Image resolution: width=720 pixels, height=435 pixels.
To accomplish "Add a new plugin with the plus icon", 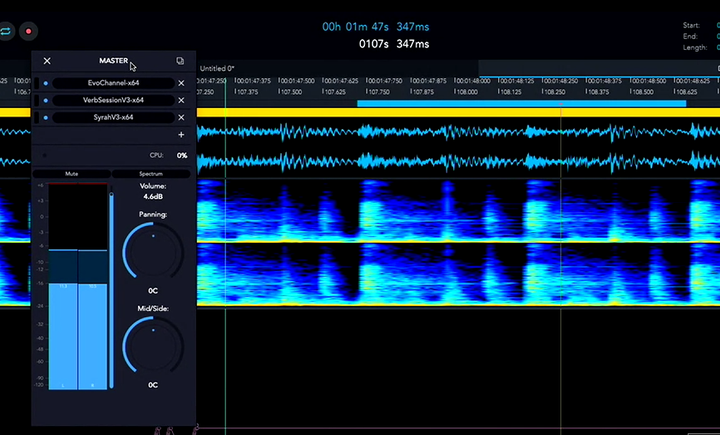I will point(181,134).
